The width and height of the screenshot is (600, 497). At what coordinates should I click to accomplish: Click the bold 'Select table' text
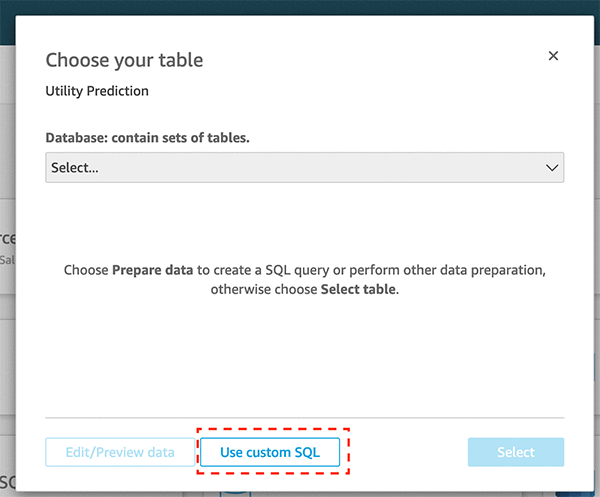coord(358,289)
